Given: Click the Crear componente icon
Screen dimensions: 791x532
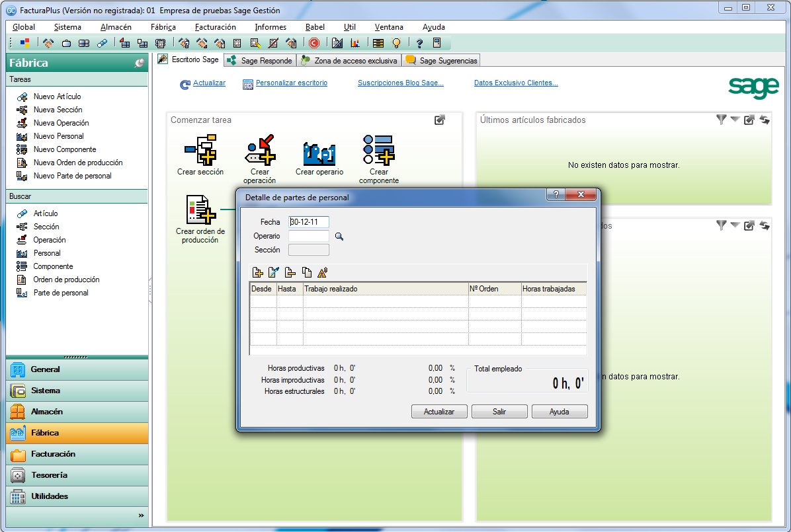Looking at the screenshot, I should (379, 150).
